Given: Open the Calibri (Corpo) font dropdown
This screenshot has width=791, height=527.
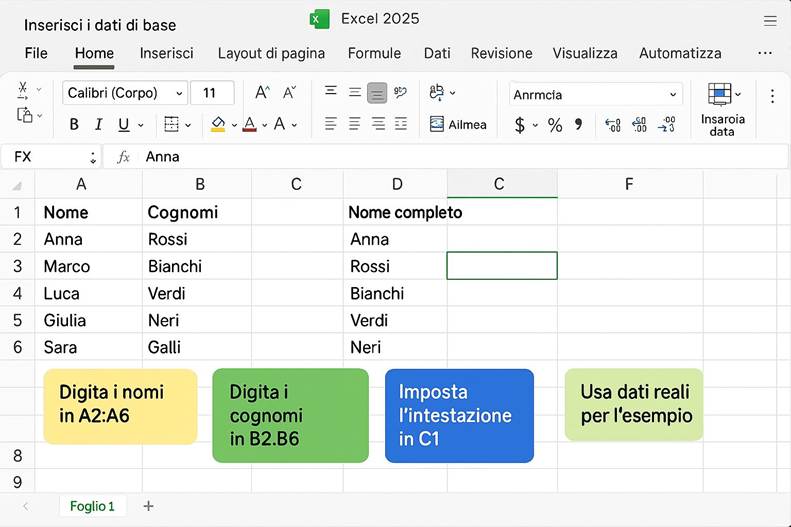Looking at the screenshot, I should tap(125, 93).
